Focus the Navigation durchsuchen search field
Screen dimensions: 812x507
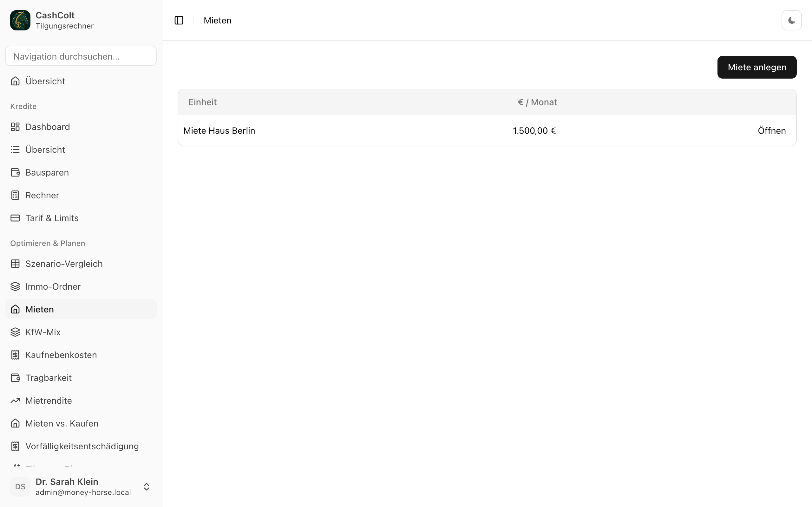pos(81,56)
